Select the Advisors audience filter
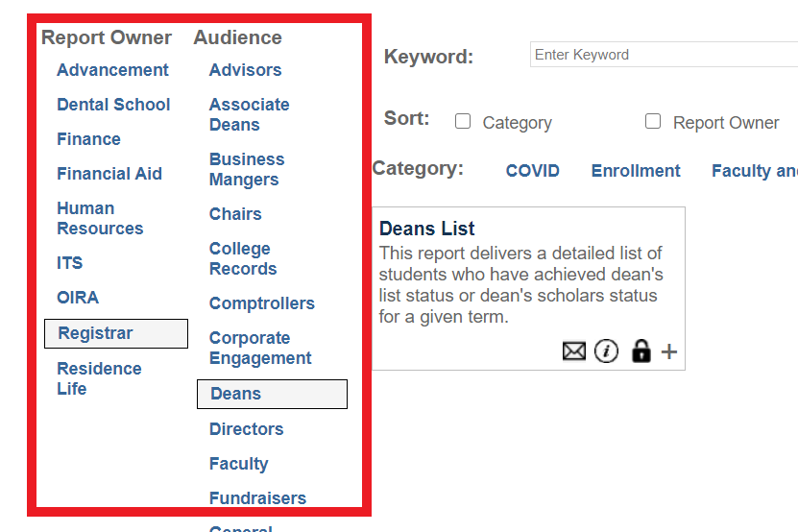The image size is (798, 532). point(245,70)
